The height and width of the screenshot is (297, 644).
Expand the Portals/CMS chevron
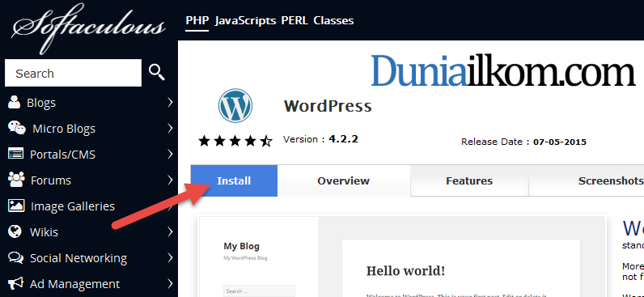tap(171, 154)
